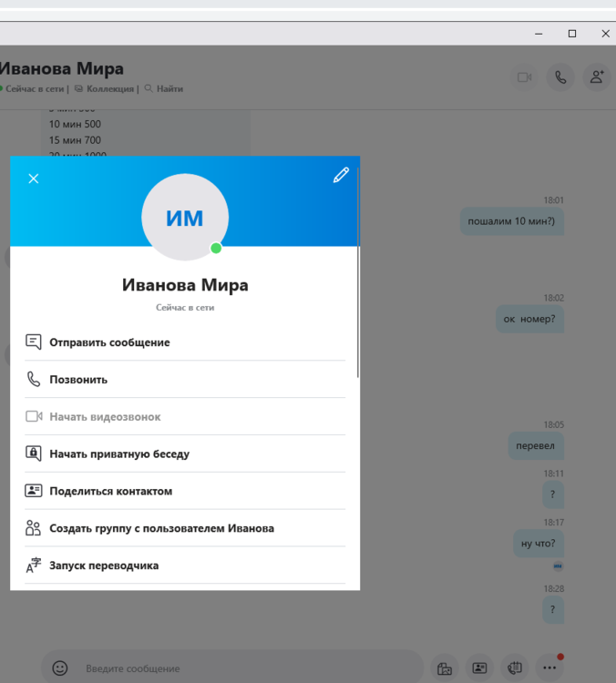Click the profile popup vertical scrollbar
This screenshot has height=683, width=616.
[x=358, y=273]
